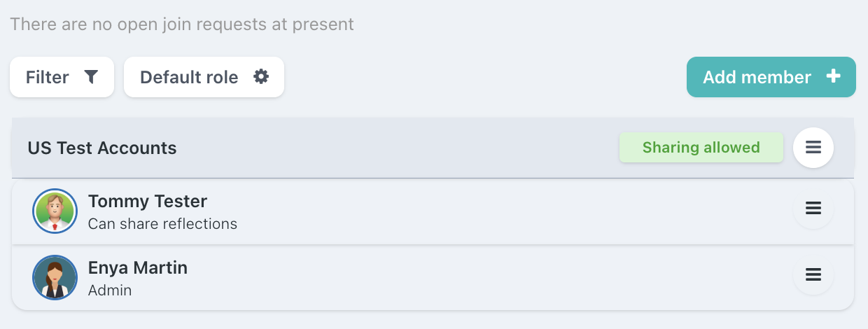This screenshot has width=868, height=329.
Task: Click Tommy Tester's avatar picture
Action: click(55, 211)
